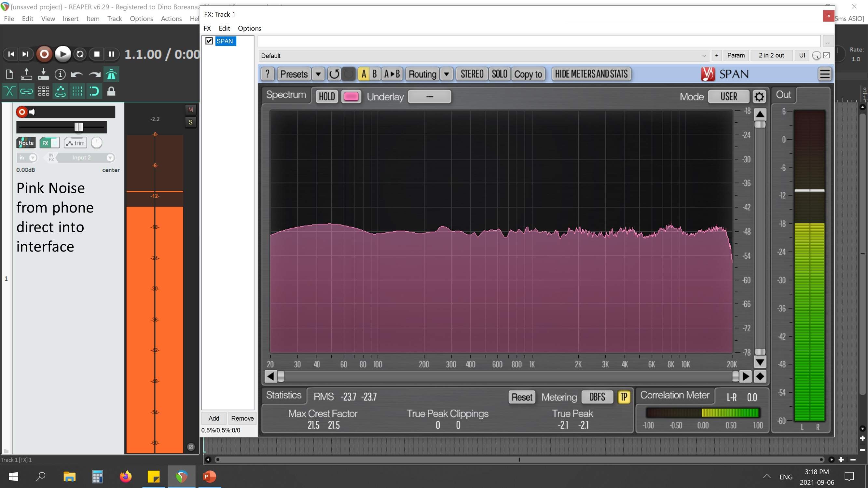Open project using upload-arrow toolbar icon
This screenshot has height=488, width=868.
pos(26,74)
